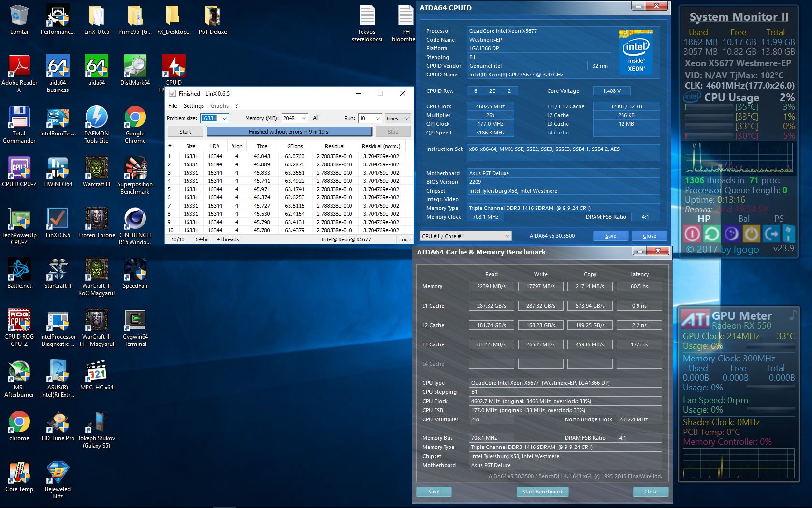Click the LinX progress bar showing Finished without errors
Image resolution: width=812 pixels, height=508 pixels.
click(289, 132)
